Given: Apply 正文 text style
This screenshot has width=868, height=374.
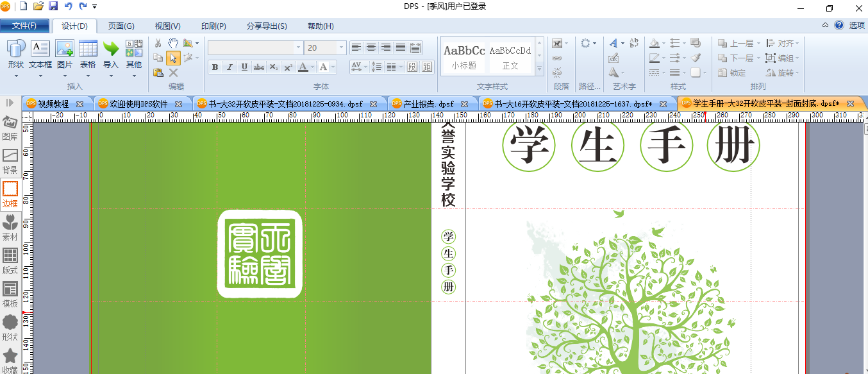Looking at the screenshot, I should point(510,56).
